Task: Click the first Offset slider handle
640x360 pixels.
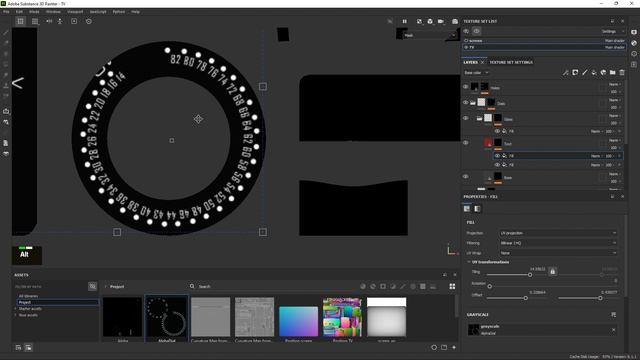Action: 526,298
